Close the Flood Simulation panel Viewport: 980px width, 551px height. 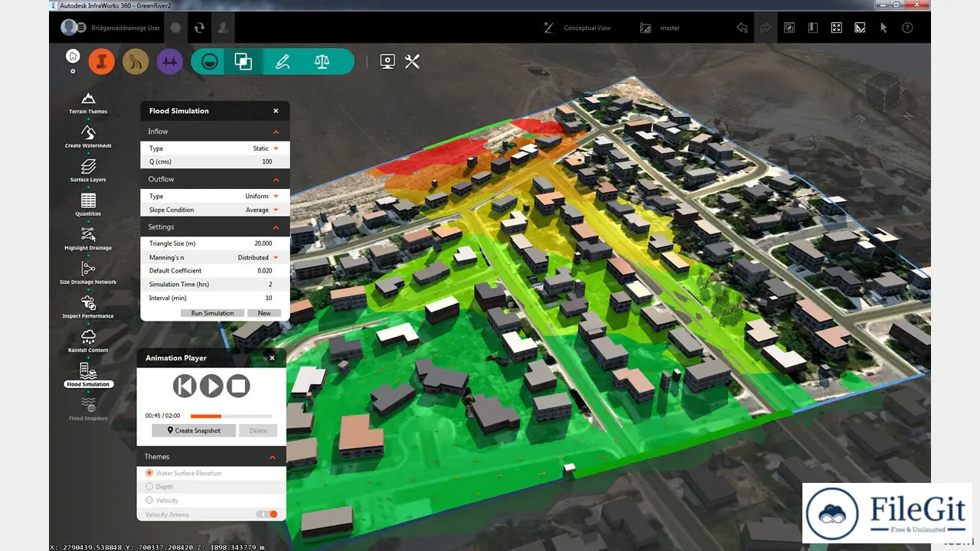[x=276, y=111]
